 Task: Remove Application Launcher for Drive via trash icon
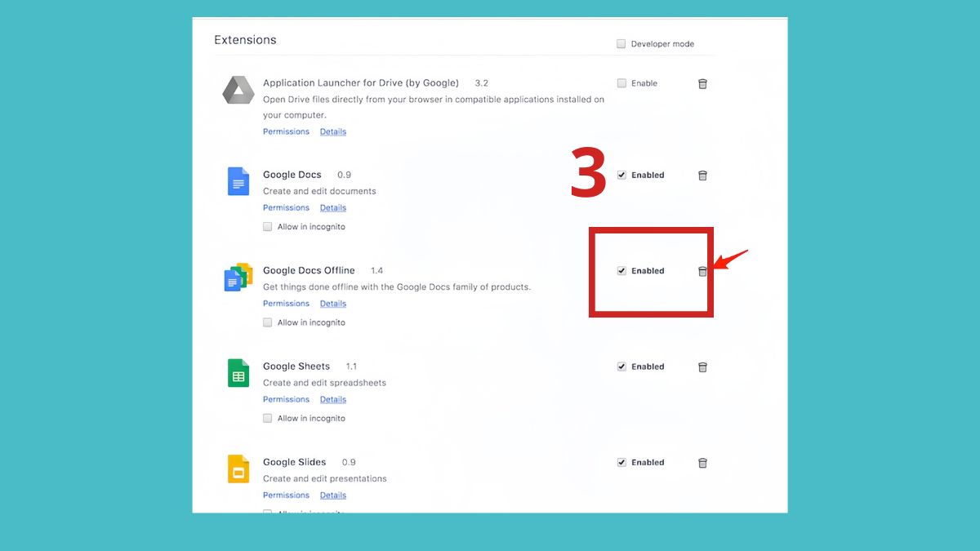click(702, 83)
